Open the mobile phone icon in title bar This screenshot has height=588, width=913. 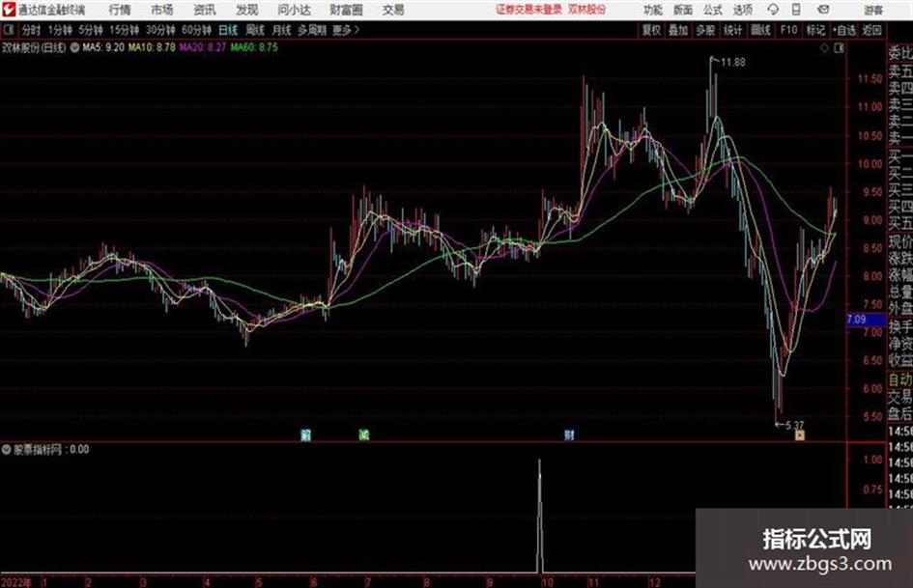pos(796,10)
